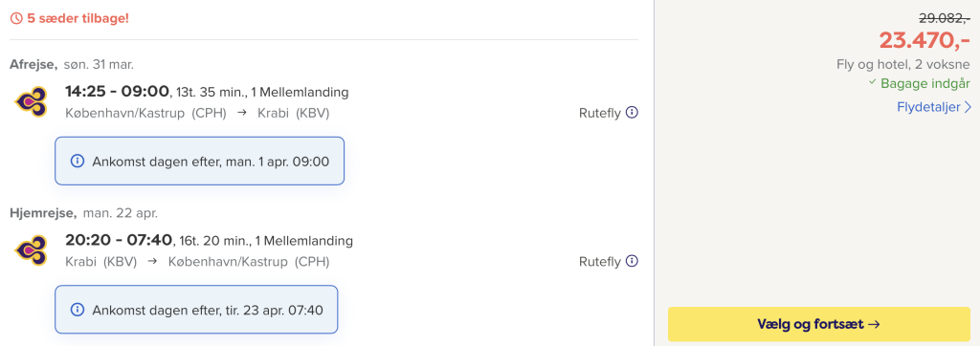Image resolution: width=980 pixels, height=346 pixels.
Task: Select the 14:25 - 09:00 departure time
Action: (x=118, y=92)
